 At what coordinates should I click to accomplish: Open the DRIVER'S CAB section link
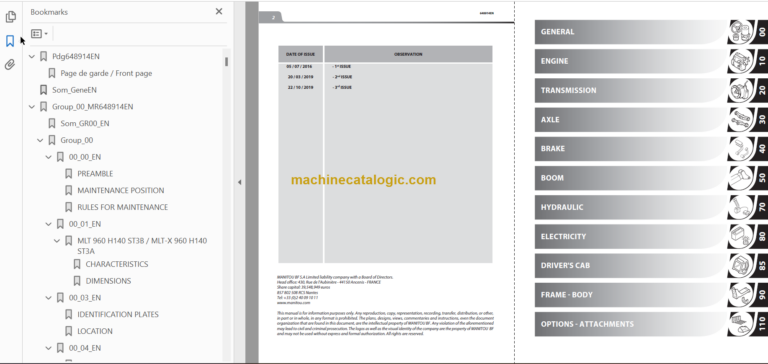(632, 266)
